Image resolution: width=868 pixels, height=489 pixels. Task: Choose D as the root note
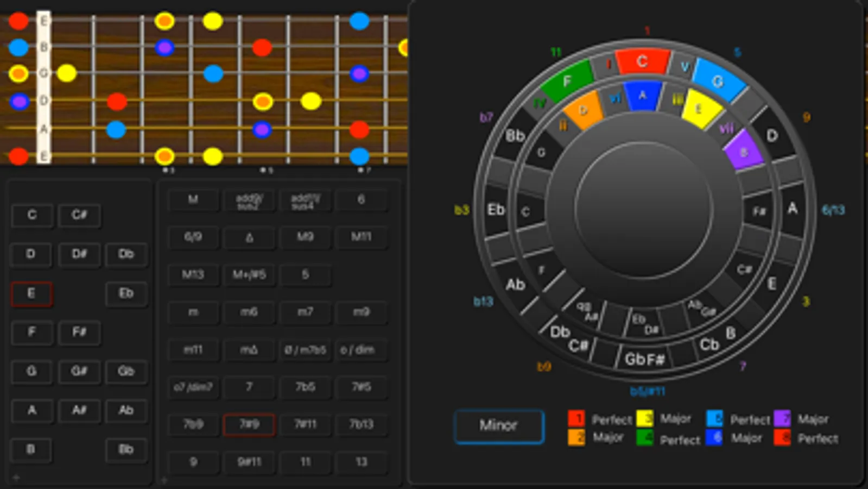point(31,254)
